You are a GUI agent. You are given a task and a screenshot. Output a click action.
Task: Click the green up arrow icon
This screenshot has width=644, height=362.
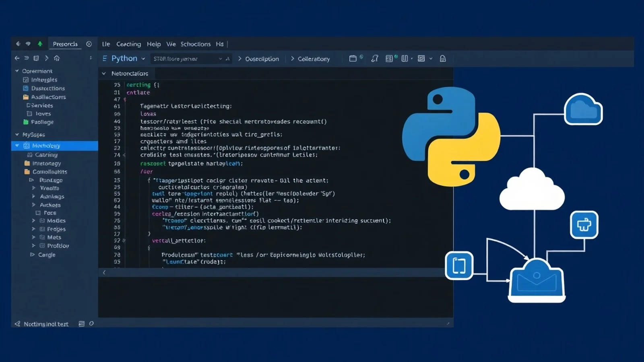(40, 44)
